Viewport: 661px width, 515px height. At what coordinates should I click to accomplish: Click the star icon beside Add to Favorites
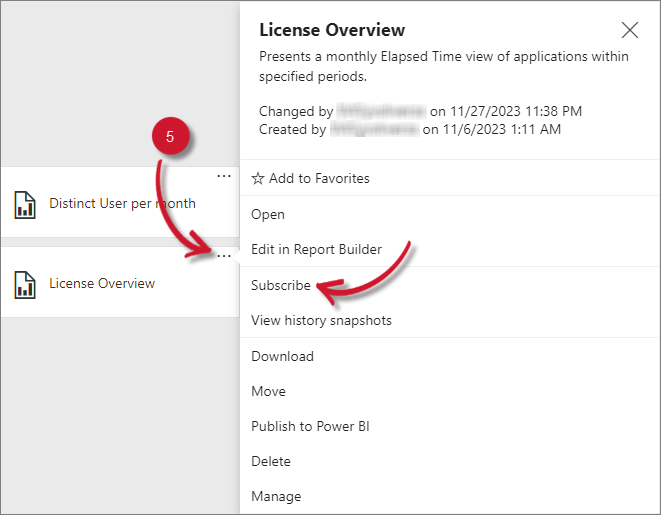(258, 178)
